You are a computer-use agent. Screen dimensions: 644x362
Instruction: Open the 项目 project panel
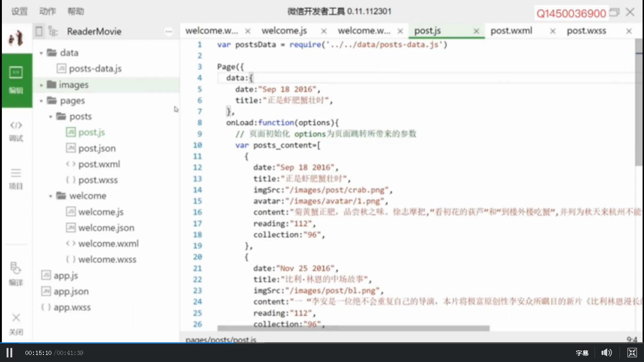16,179
